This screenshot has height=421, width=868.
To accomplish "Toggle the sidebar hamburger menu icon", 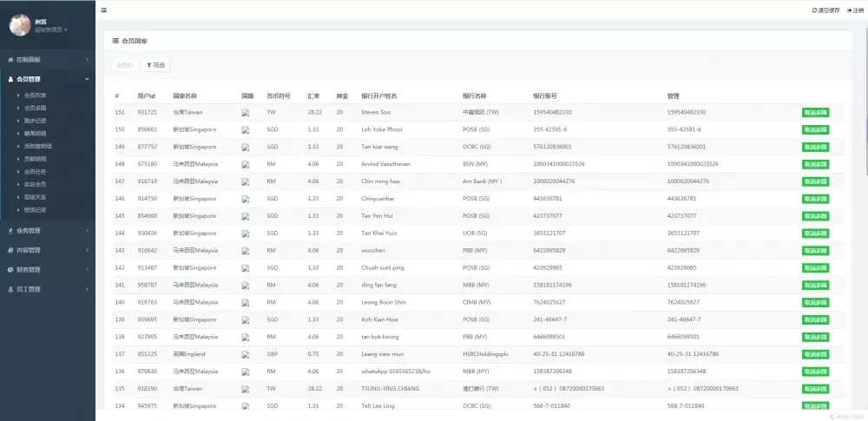I will click(104, 10).
